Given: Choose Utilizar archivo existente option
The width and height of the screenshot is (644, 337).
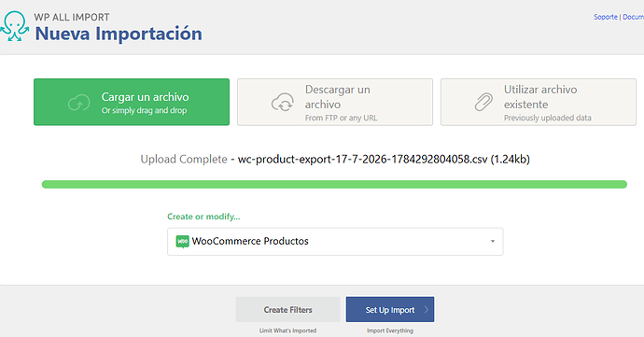Looking at the screenshot, I should tap(539, 102).
